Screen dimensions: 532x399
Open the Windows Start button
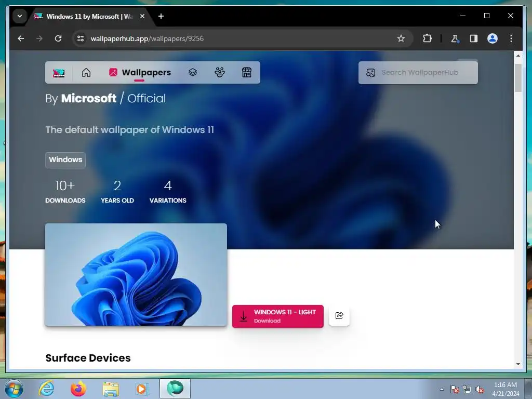coord(14,389)
